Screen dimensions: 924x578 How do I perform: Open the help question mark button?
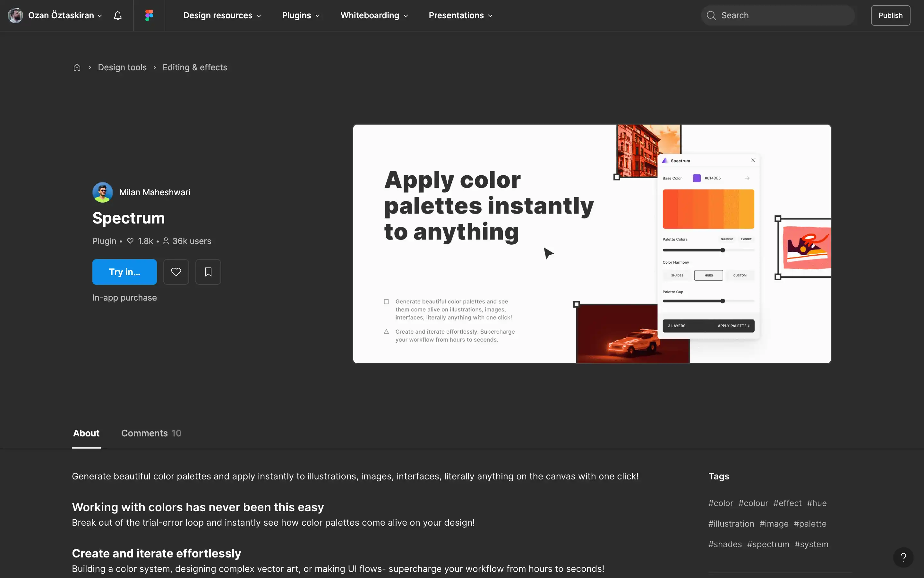pos(903,557)
